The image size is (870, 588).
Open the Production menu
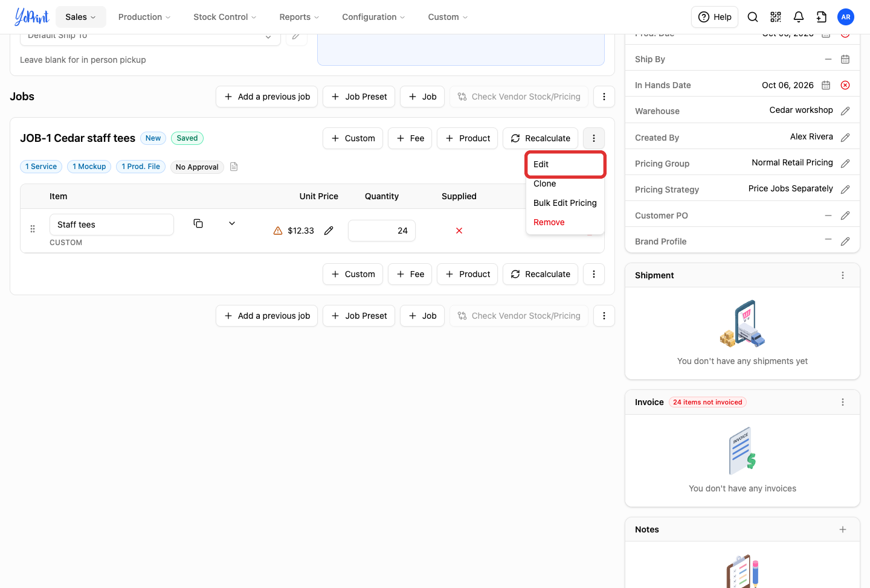[144, 17]
